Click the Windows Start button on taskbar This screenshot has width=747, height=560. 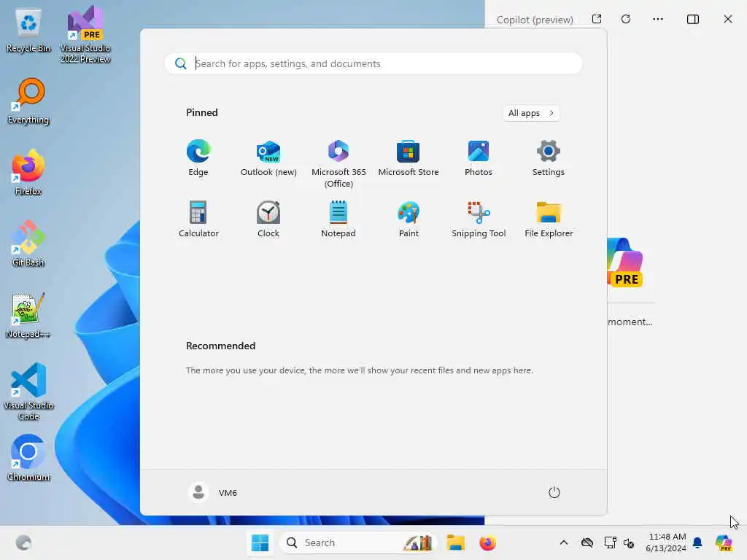[260, 542]
